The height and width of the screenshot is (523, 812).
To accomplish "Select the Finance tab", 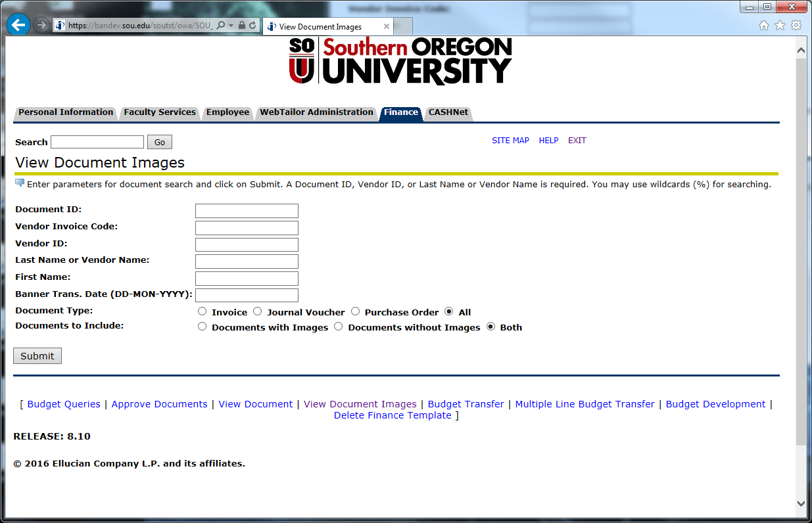I will click(401, 112).
